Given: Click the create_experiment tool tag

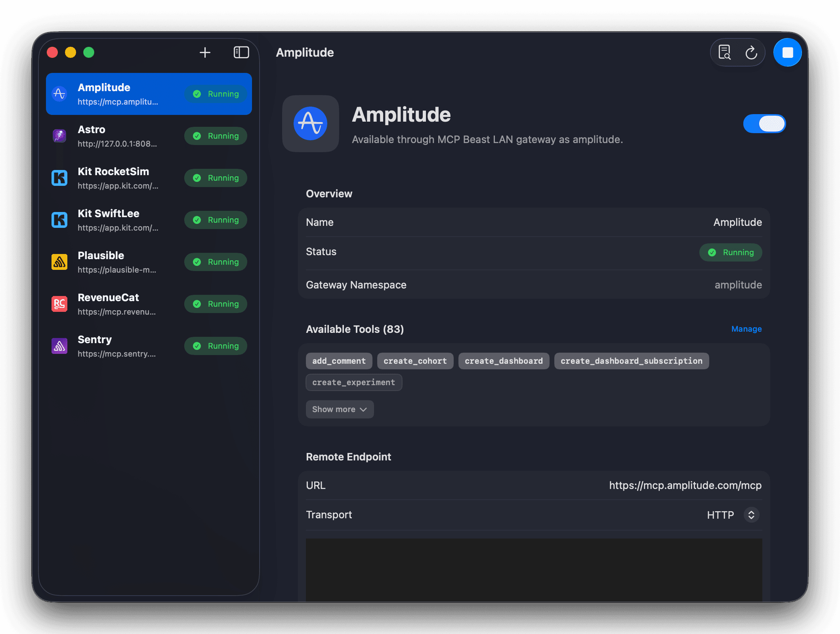Looking at the screenshot, I should click(x=354, y=382).
